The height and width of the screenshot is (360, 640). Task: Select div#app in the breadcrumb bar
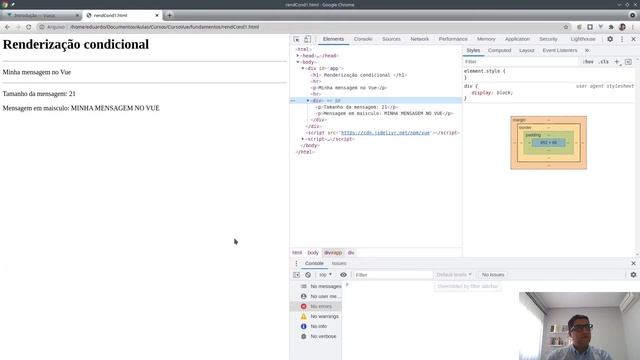point(333,253)
